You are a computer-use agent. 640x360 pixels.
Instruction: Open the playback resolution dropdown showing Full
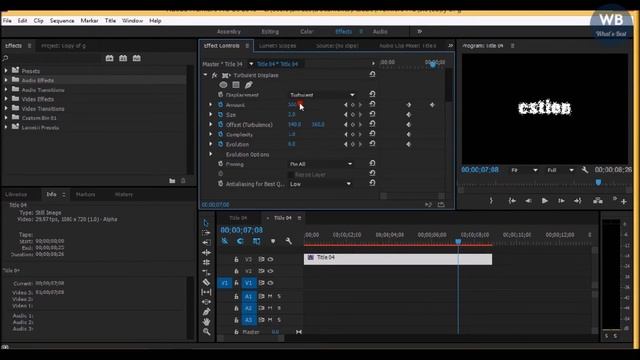tap(560, 170)
